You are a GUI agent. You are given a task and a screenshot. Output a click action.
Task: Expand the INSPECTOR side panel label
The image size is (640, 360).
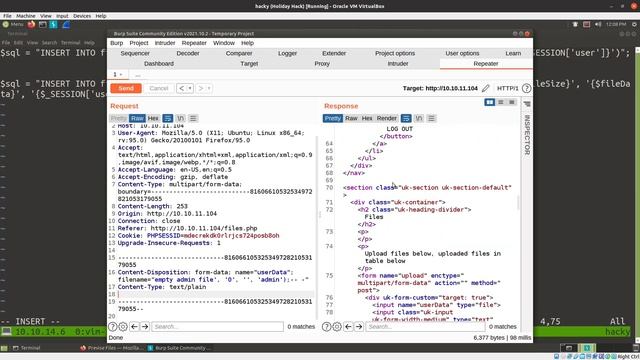click(x=527, y=135)
